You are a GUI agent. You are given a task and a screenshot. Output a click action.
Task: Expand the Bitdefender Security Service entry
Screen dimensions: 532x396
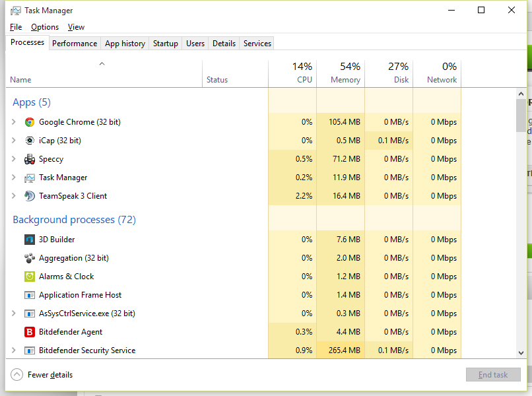coord(14,350)
